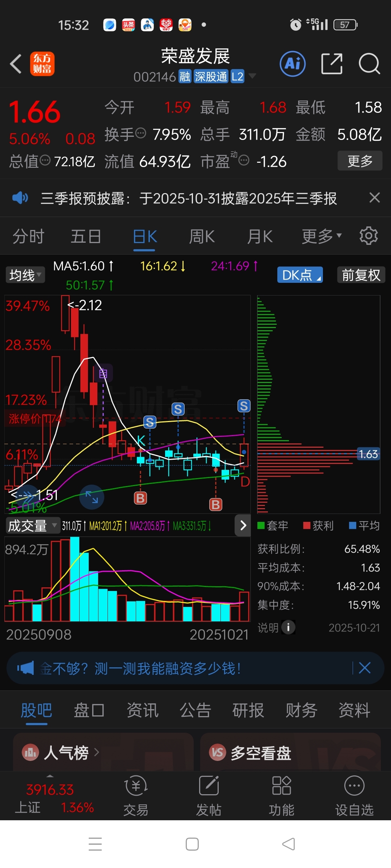391x868 pixels.
Task: Tap the green 套牢 legend swatch
Action: 261,525
